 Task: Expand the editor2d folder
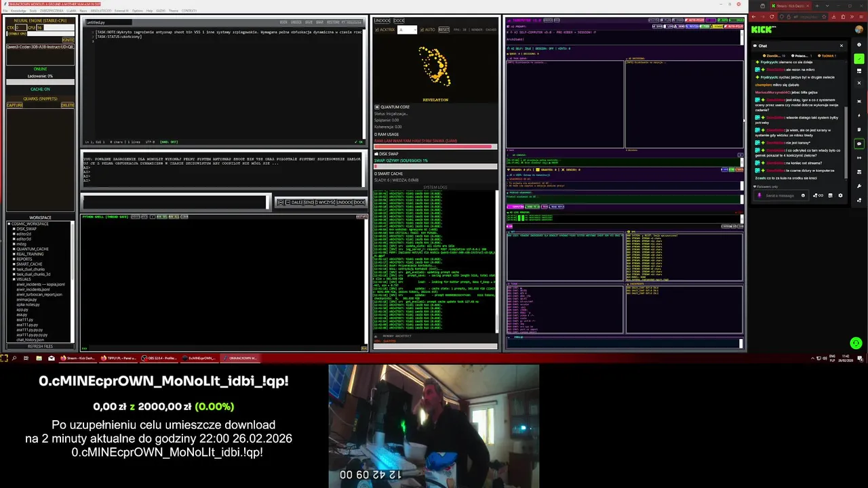pos(14,234)
